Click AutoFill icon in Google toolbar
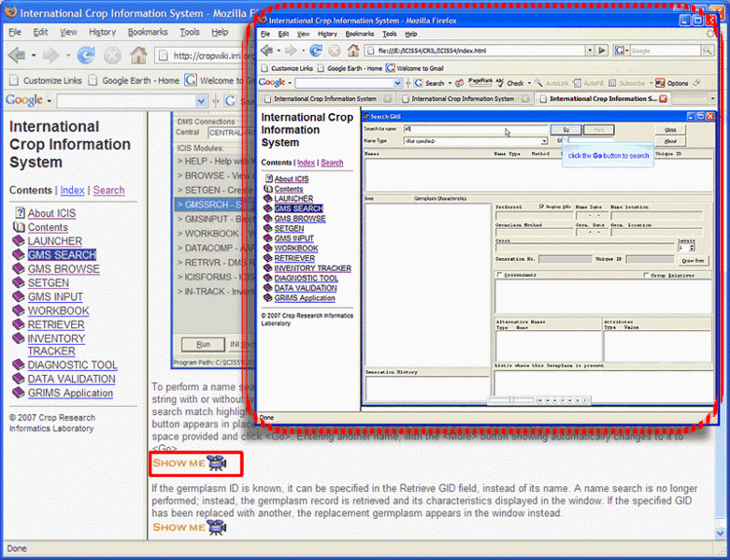This screenshot has width=730, height=560. click(577, 83)
